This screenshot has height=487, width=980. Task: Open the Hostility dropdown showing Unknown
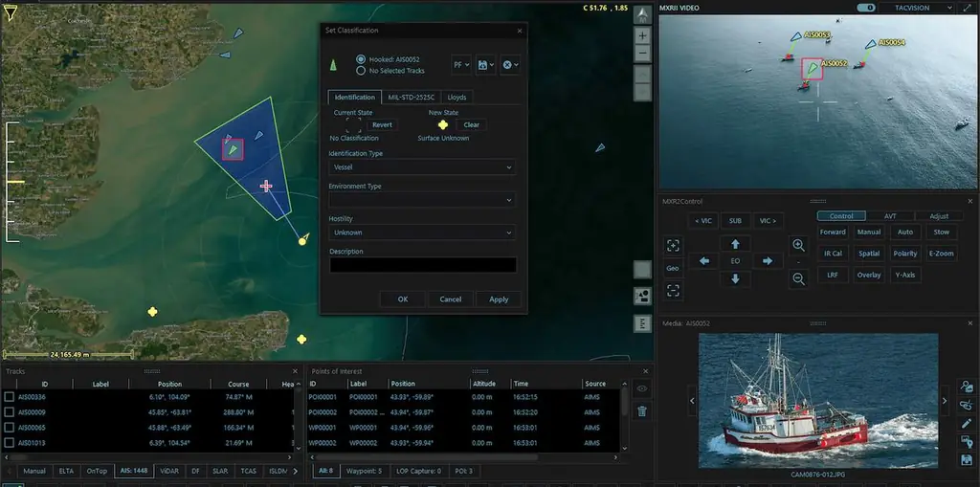[x=422, y=232]
